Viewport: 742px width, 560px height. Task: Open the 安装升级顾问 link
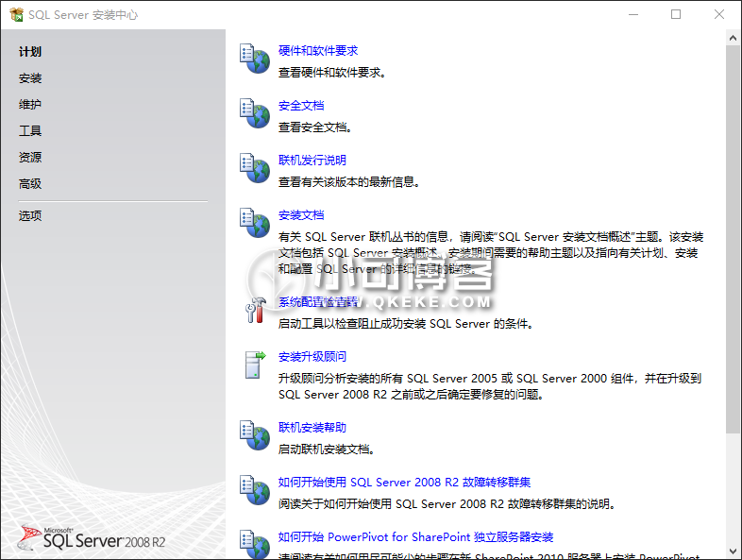coord(312,356)
